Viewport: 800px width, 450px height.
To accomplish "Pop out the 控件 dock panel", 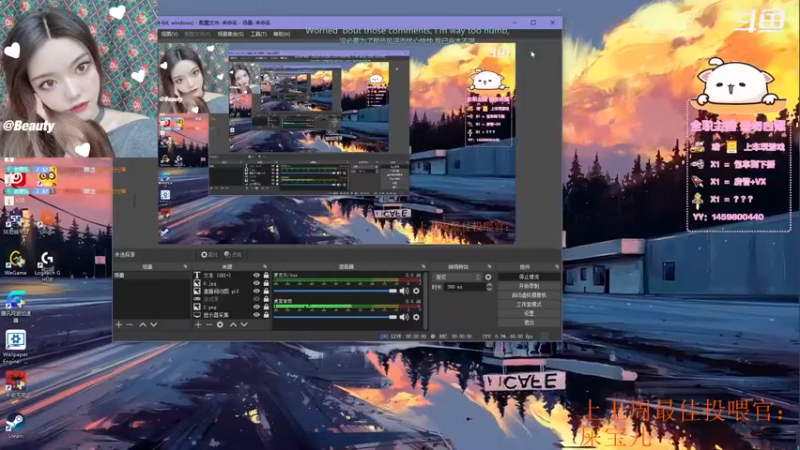I will (x=557, y=266).
